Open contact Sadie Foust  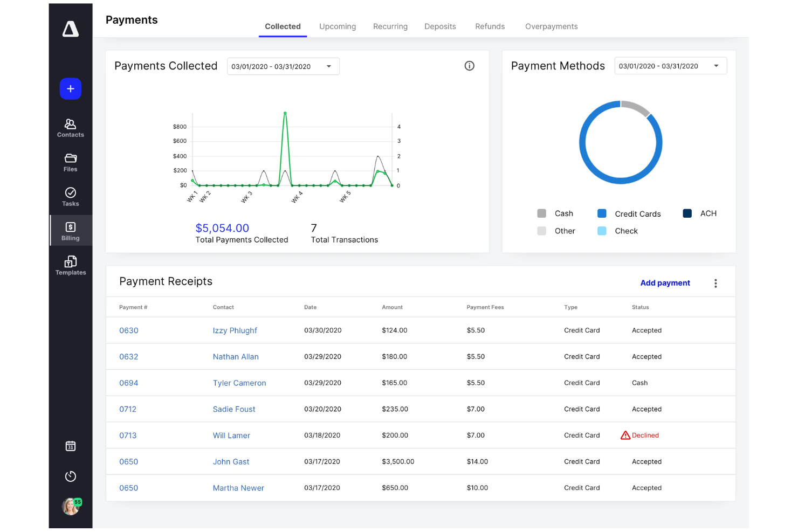[x=233, y=409]
